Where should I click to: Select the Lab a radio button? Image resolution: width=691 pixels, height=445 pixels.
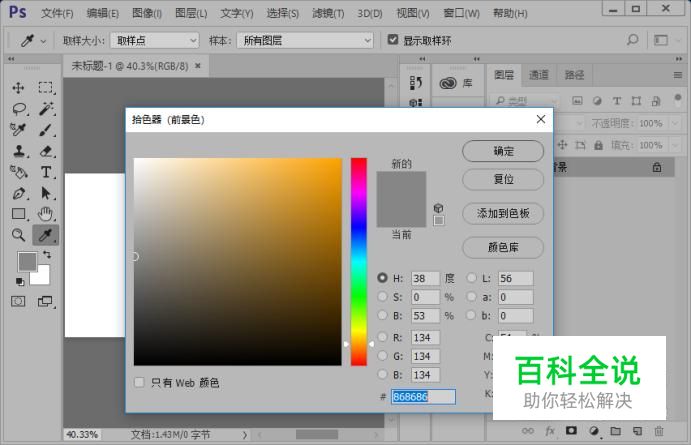pos(472,297)
